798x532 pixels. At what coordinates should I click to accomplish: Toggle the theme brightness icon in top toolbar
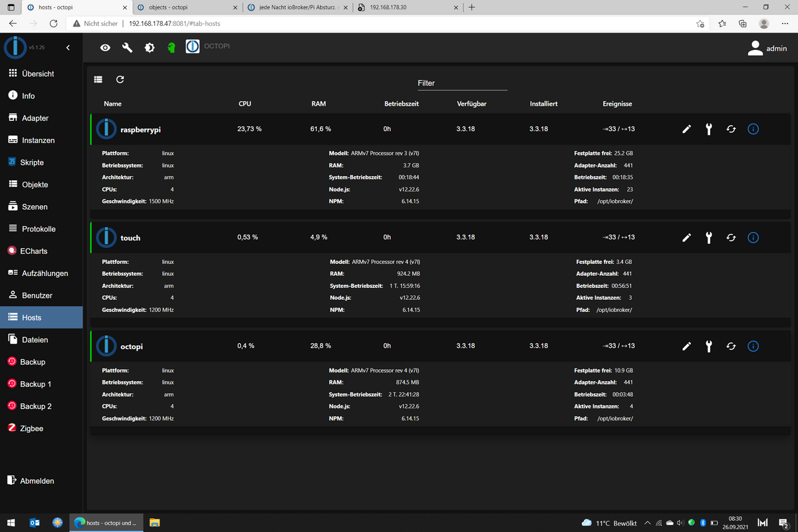click(150, 48)
